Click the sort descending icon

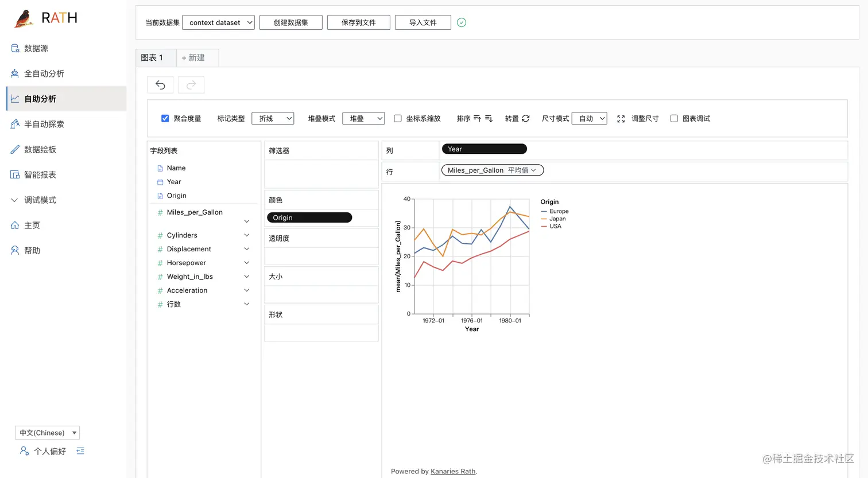489,118
